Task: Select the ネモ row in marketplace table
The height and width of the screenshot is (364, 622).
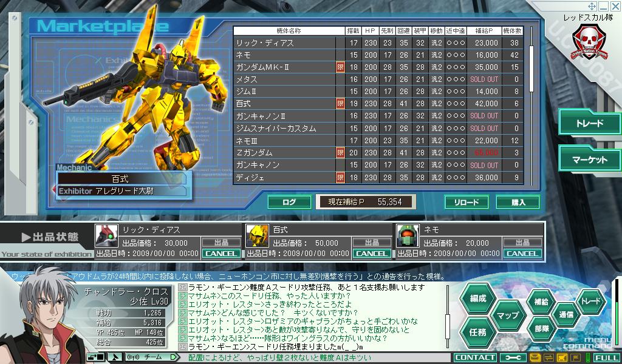Action: coord(378,55)
